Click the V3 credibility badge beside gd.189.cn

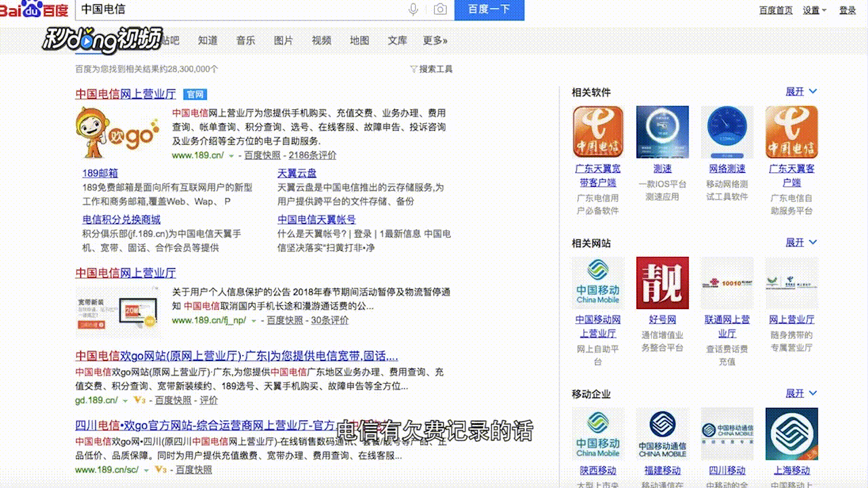pos(140,401)
